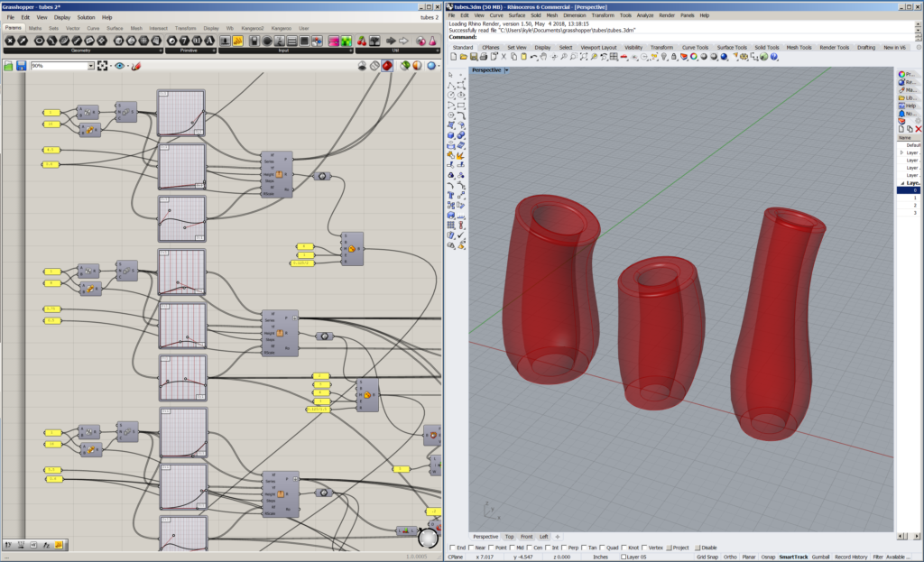Click the add viewport tab plus button
The width and height of the screenshot is (924, 562).
point(558,537)
